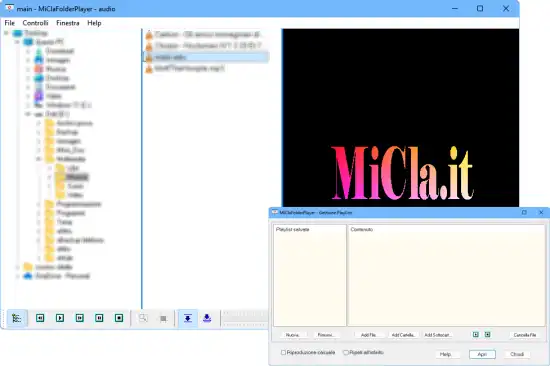Minimize the main MiClaFolderPlayer window
The height and width of the screenshot is (366, 550).
[x=455, y=8]
